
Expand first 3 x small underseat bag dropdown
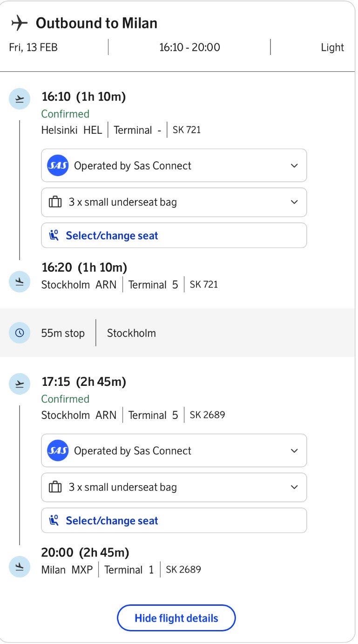[294, 202]
